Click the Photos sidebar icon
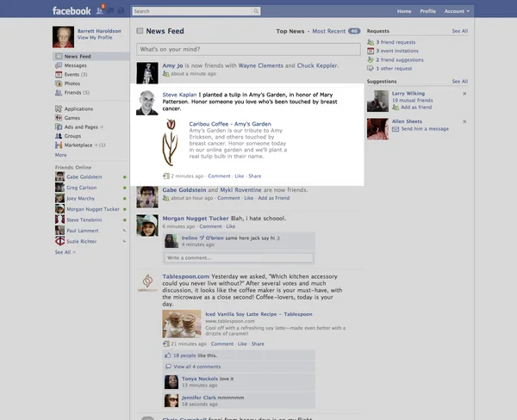This screenshot has height=420, width=517. click(x=59, y=83)
